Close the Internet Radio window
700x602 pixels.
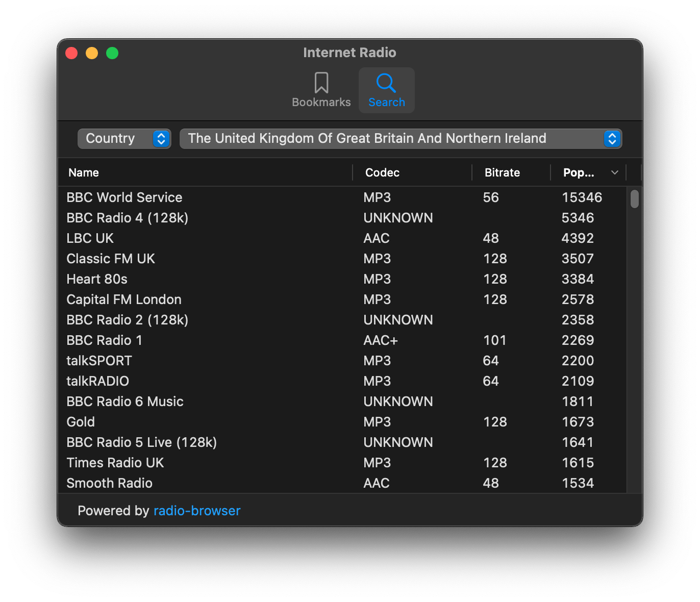(x=71, y=53)
